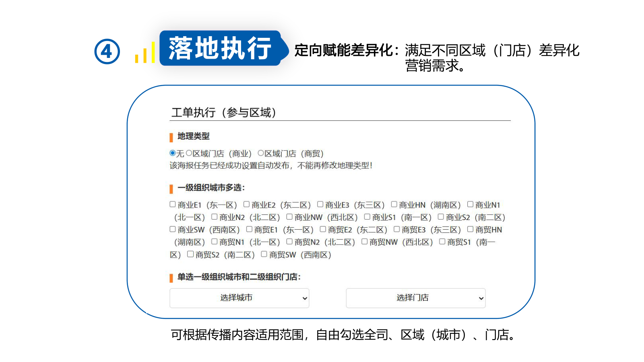
Task: Check 商贸E3（东三区）checkbox
Action: 396,229
